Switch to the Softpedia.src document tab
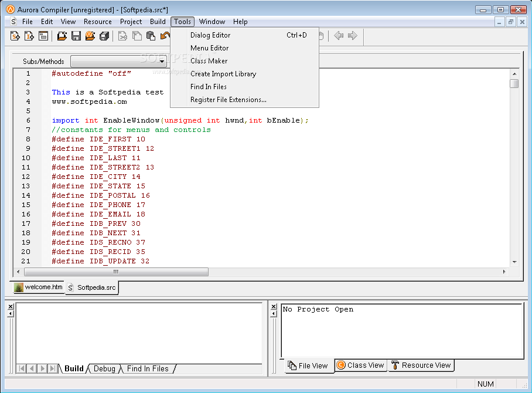This screenshot has height=393, width=532. point(91,287)
